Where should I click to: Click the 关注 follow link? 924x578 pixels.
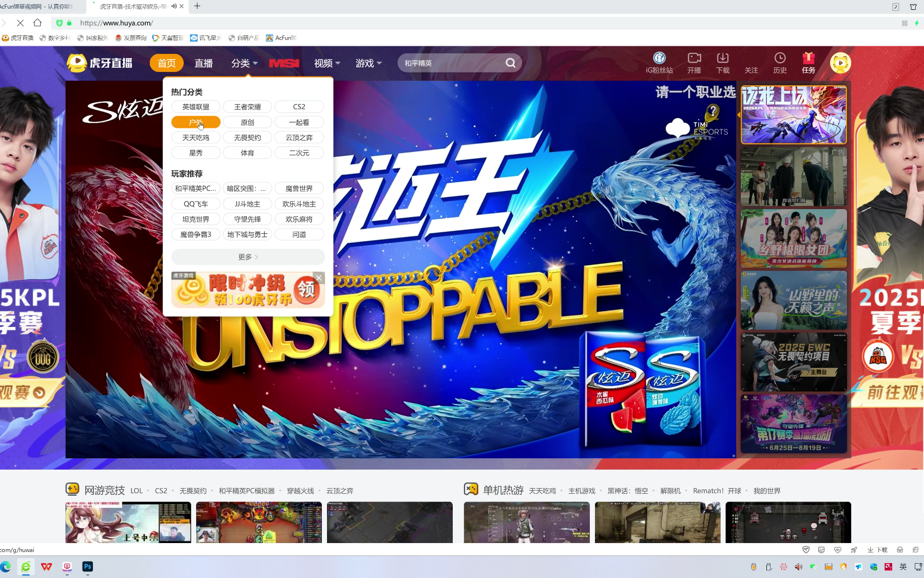tap(752, 70)
